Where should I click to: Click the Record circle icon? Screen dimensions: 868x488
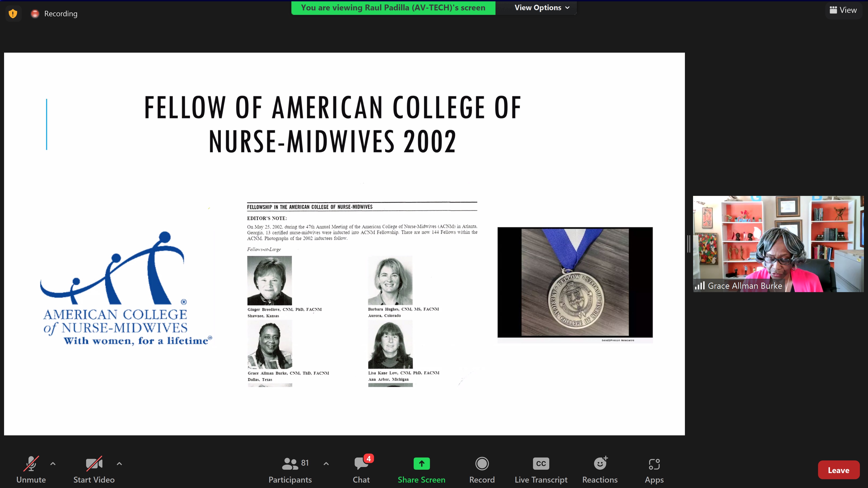(482, 463)
